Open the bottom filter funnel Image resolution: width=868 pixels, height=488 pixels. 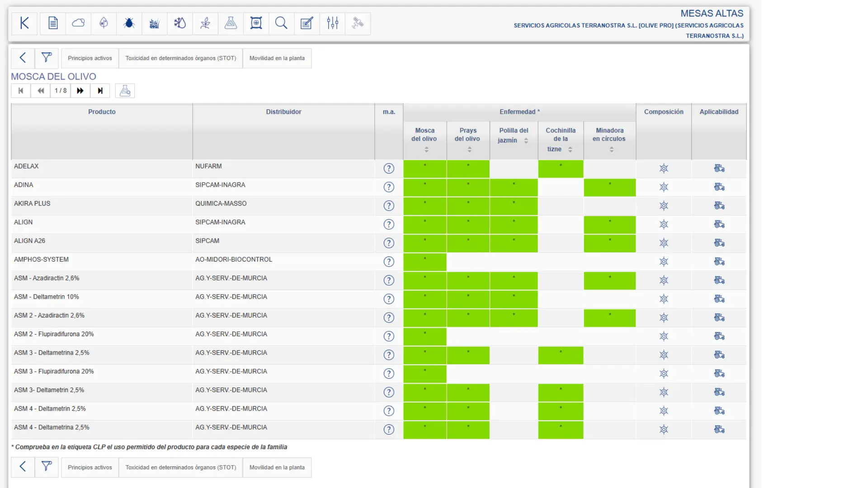47,467
